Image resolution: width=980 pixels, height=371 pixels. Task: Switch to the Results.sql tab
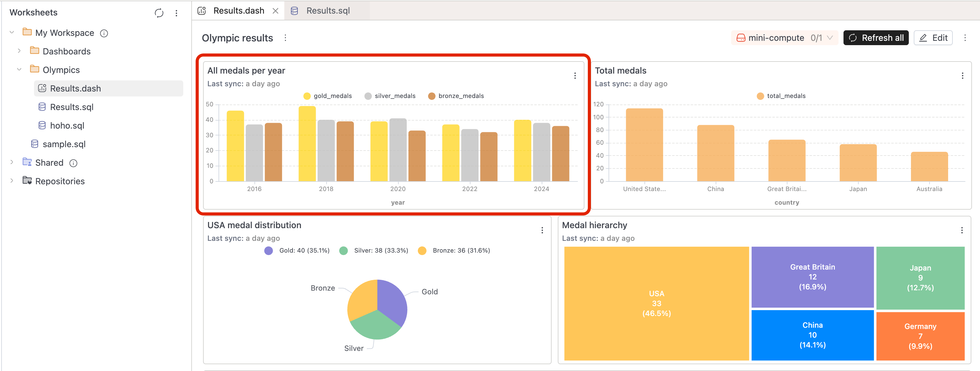[329, 11]
